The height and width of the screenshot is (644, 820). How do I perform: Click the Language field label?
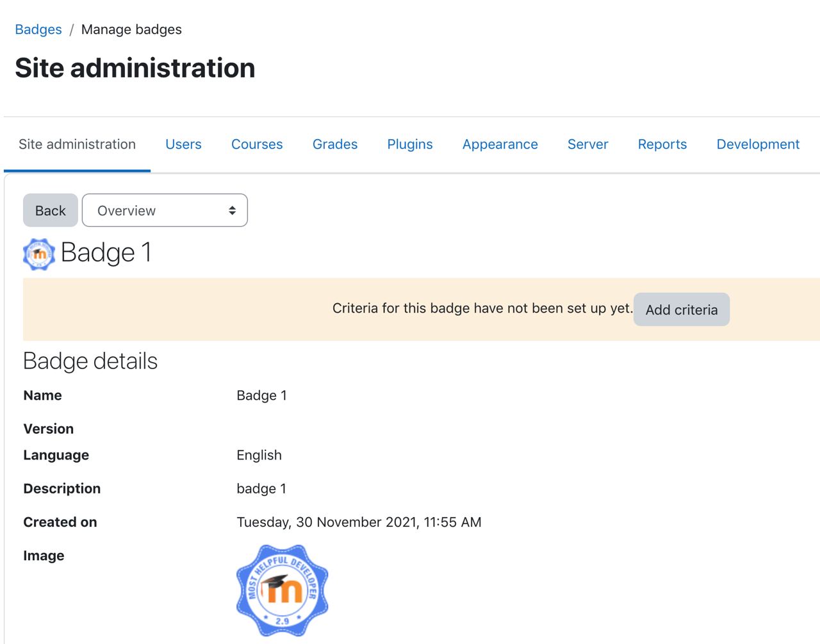click(56, 455)
